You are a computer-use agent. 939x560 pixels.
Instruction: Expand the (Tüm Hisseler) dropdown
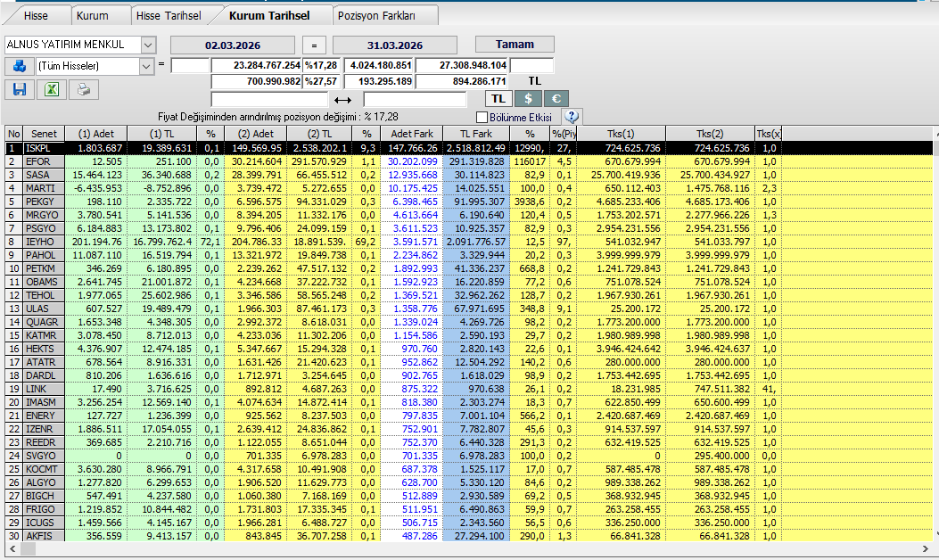146,66
